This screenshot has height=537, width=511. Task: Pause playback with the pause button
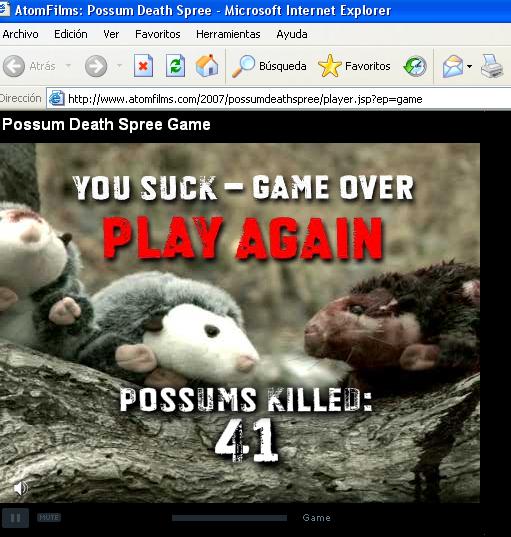coord(15,518)
